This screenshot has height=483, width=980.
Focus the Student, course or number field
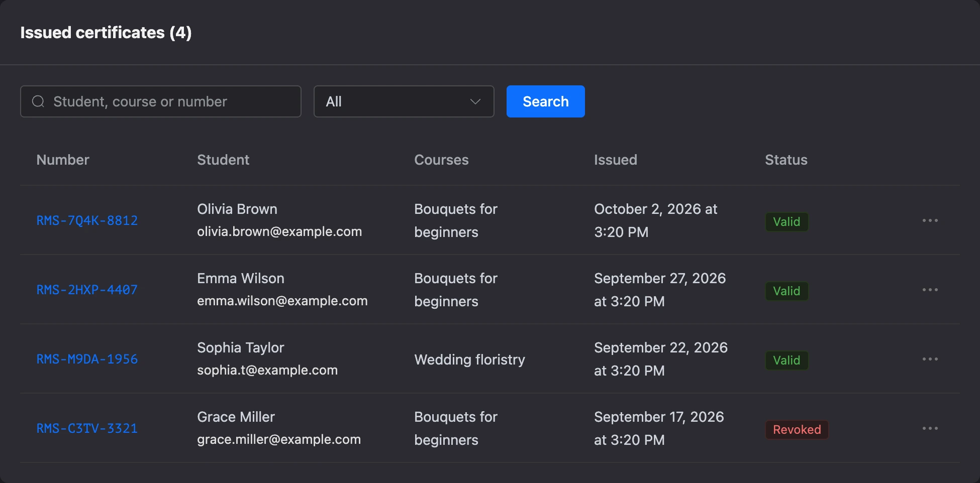pyautogui.click(x=161, y=101)
